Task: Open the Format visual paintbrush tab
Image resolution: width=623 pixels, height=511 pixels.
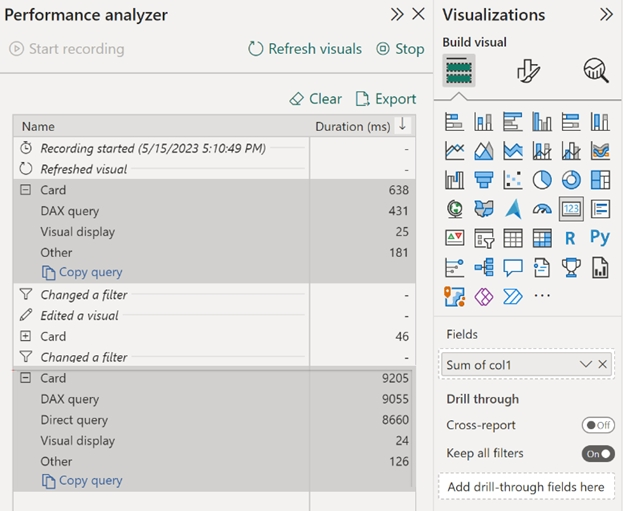Action: (528, 71)
